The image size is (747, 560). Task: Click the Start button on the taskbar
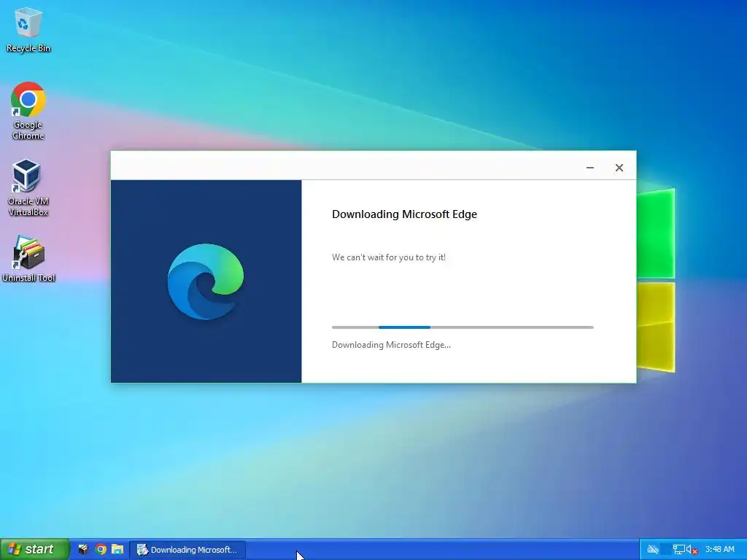[x=35, y=549]
